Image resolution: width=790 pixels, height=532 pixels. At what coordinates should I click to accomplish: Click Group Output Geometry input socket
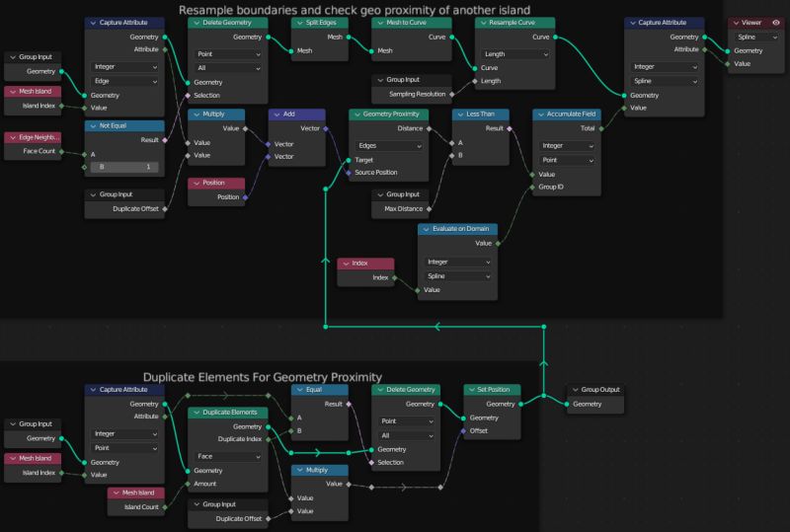pos(567,404)
